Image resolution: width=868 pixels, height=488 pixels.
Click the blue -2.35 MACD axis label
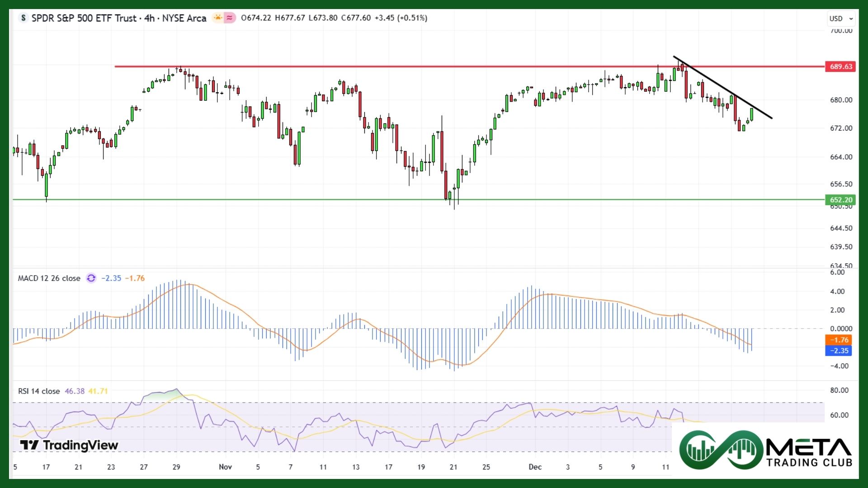click(839, 351)
